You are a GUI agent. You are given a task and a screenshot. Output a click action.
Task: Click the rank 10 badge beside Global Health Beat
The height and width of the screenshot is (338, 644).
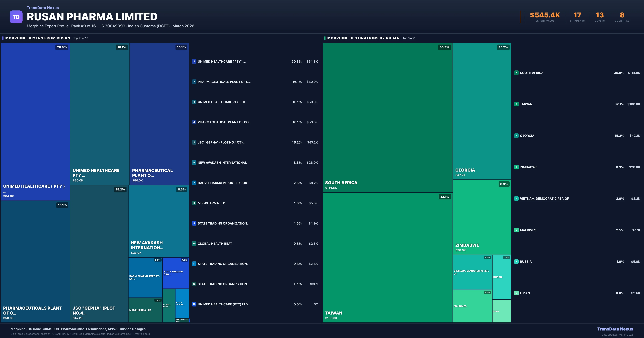point(194,243)
